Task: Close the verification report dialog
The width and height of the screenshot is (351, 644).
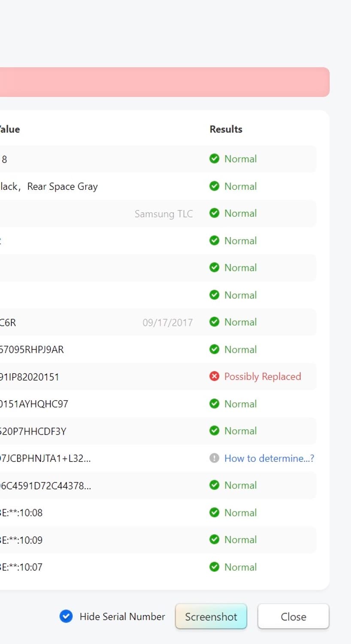Action: click(x=293, y=617)
